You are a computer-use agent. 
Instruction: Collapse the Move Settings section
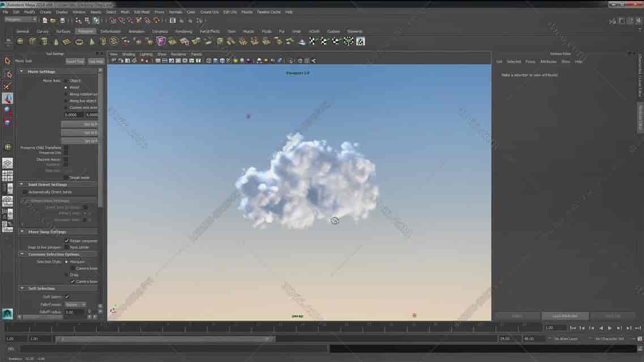[22, 71]
